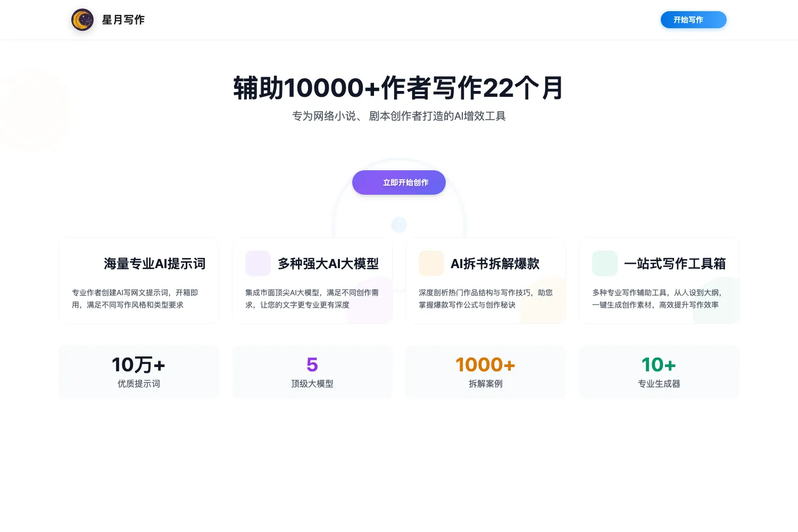Click the description starting 专业作者创建AI写网文提示词
Viewport: 798px width, 532px height.
coord(135,298)
